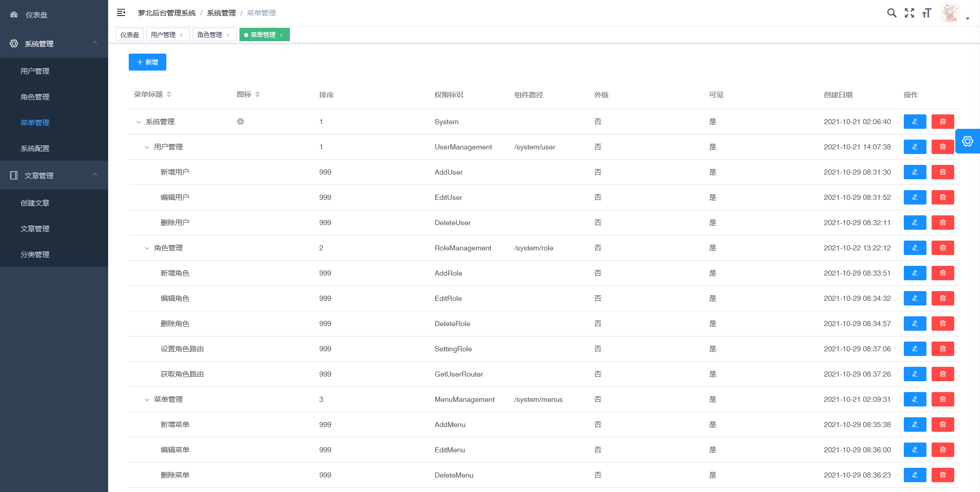Image resolution: width=980 pixels, height=492 pixels.
Task: Delete the 删除角色 row
Action: click(942, 324)
